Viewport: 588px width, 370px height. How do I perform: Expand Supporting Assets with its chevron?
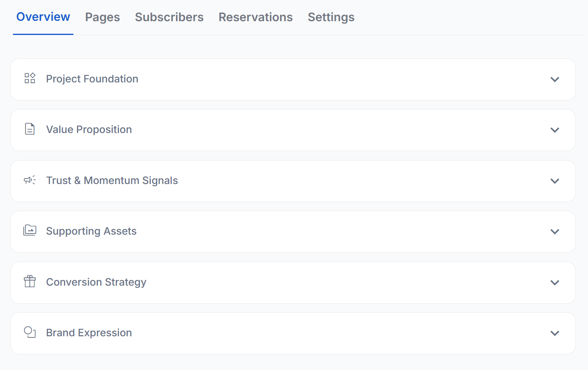pyautogui.click(x=555, y=232)
